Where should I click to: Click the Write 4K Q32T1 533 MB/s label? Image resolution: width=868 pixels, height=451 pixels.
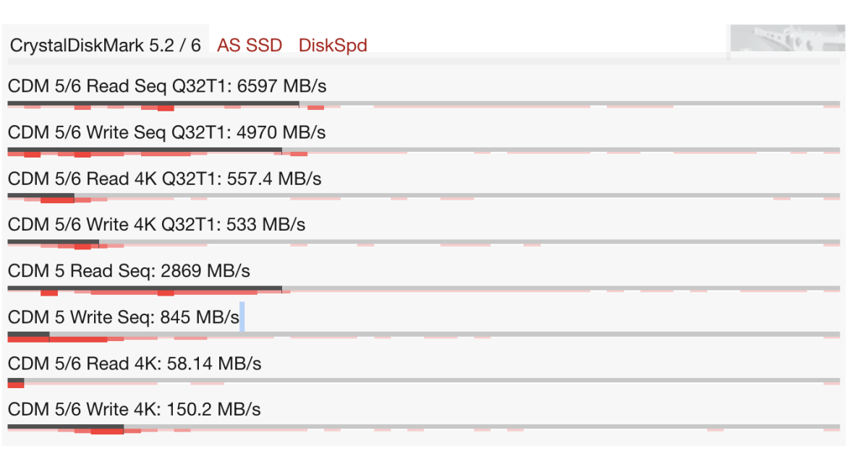tap(156, 225)
